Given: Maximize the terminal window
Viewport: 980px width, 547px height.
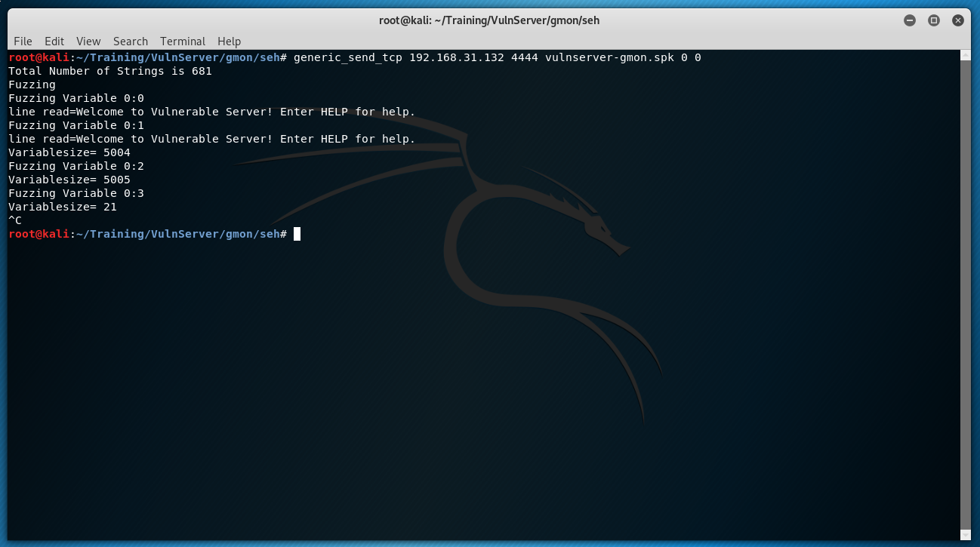Looking at the screenshot, I should pyautogui.click(x=934, y=20).
